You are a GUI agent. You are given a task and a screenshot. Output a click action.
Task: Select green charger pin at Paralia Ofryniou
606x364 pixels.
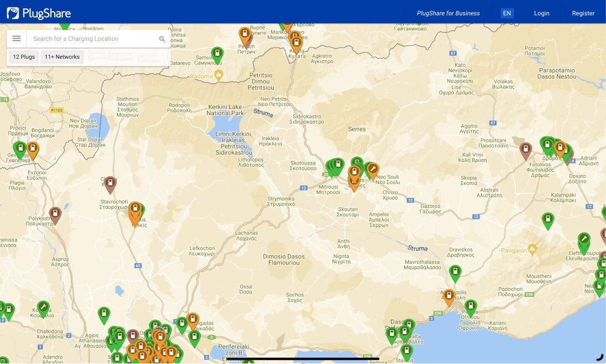[470, 307]
